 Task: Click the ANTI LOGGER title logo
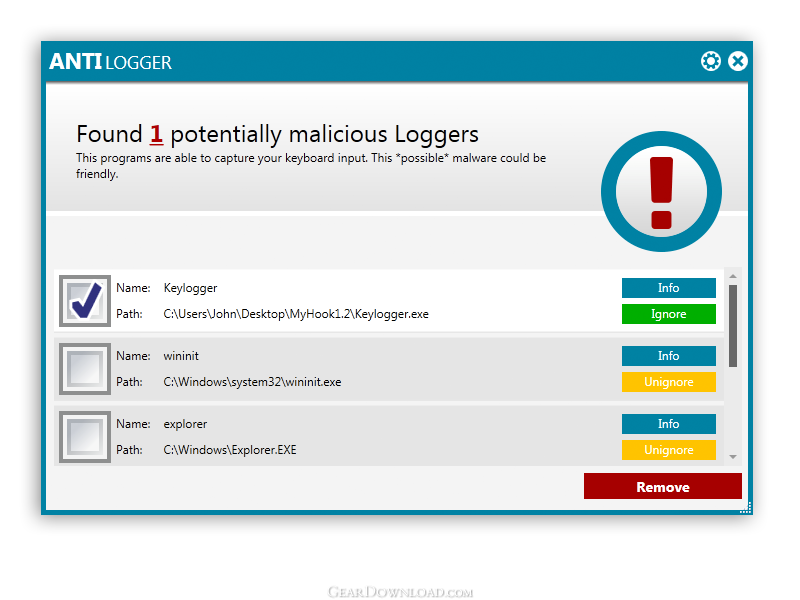(111, 62)
